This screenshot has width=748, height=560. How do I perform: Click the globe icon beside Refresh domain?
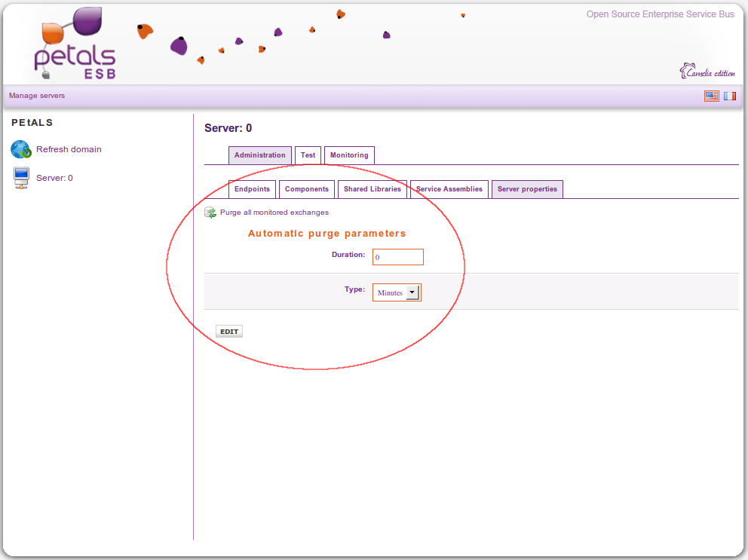(20, 149)
